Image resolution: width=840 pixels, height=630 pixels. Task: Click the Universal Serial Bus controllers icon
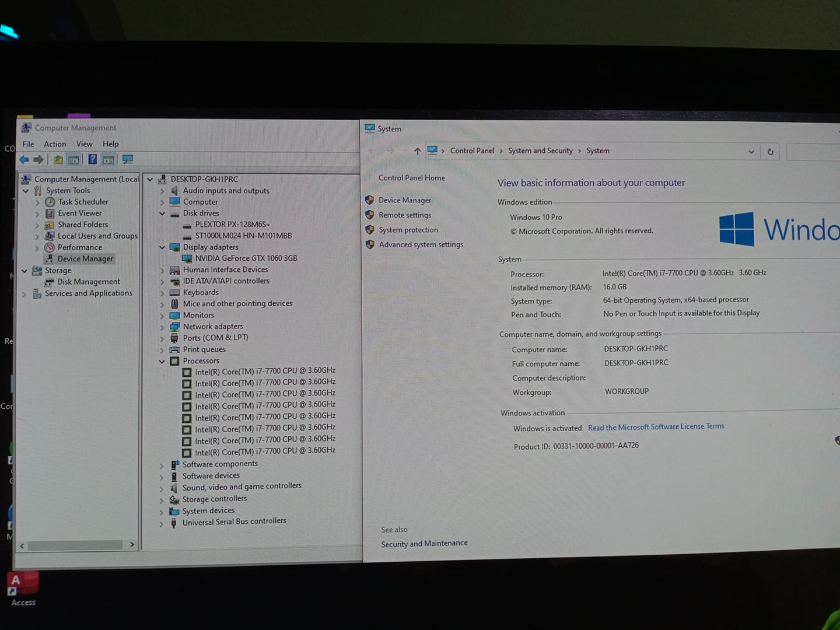point(174,523)
